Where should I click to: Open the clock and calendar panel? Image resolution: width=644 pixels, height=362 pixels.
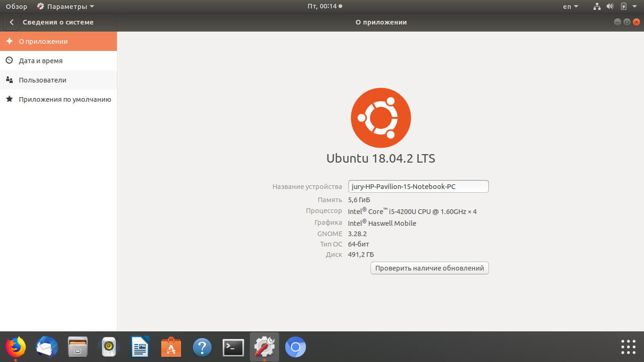coord(324,7)
